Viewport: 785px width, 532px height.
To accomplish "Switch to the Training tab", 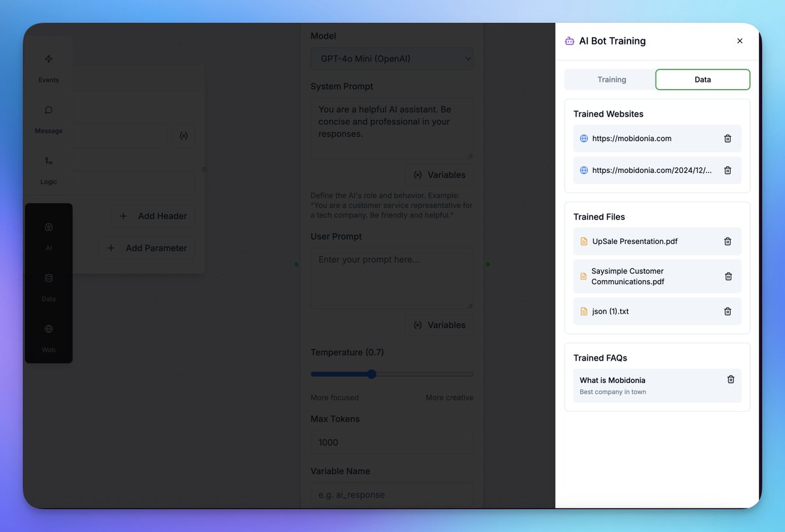I will click(x=612, y=80).
